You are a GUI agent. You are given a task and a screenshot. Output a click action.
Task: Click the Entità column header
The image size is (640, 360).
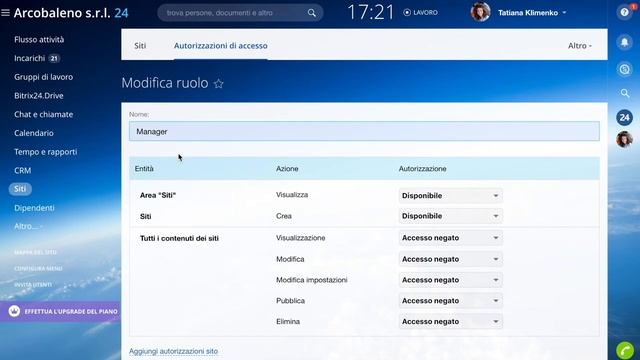144,169
